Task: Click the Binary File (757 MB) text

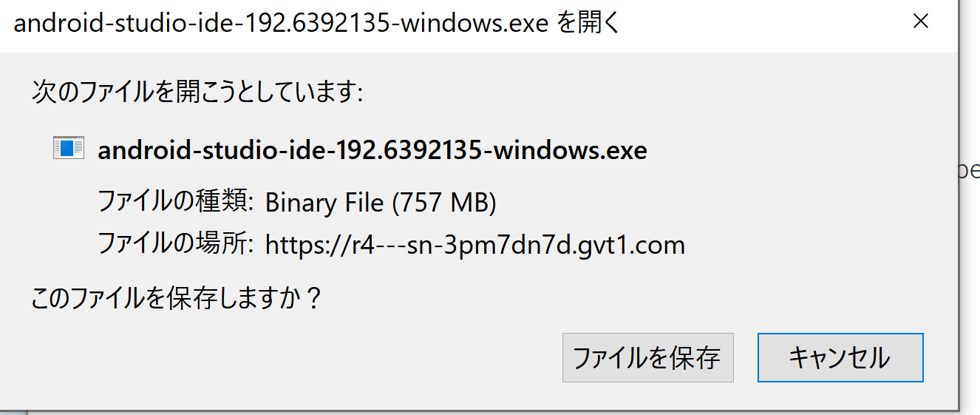Action: [381, 202]
